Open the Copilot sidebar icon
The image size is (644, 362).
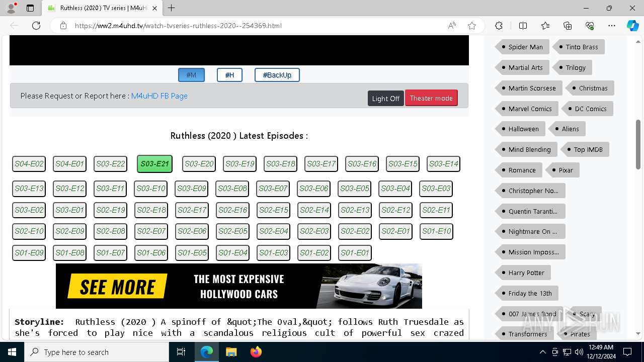(633, 26)
